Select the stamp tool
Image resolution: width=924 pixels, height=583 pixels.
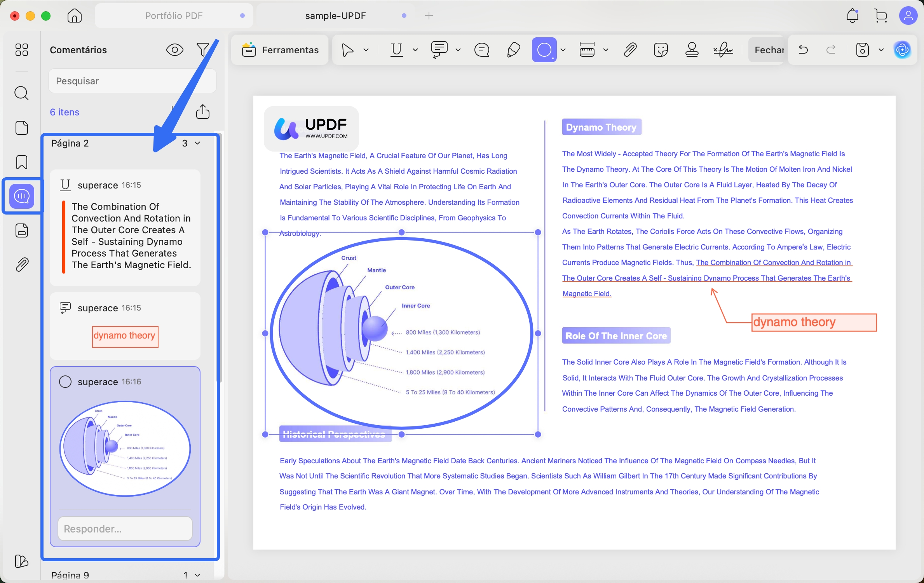(x=692, y=50)
